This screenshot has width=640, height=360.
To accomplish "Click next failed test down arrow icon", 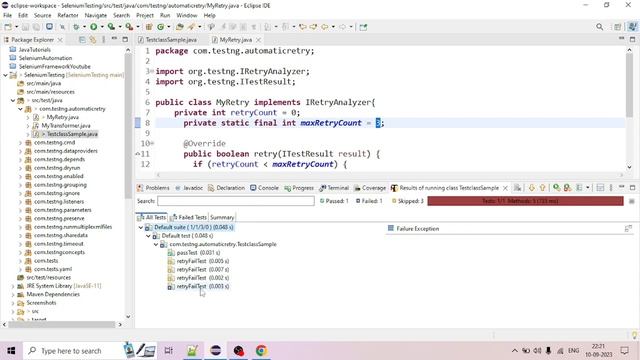I will tap(531, 188).
